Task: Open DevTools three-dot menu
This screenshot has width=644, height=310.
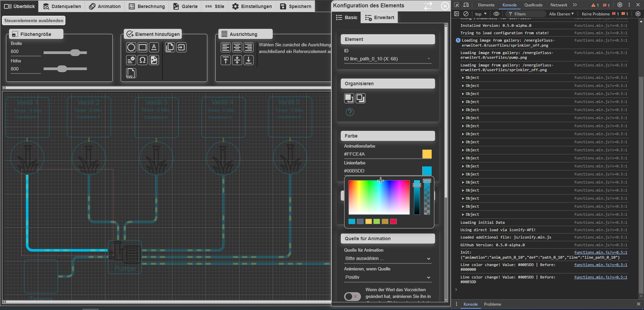Action: point(629,5)
